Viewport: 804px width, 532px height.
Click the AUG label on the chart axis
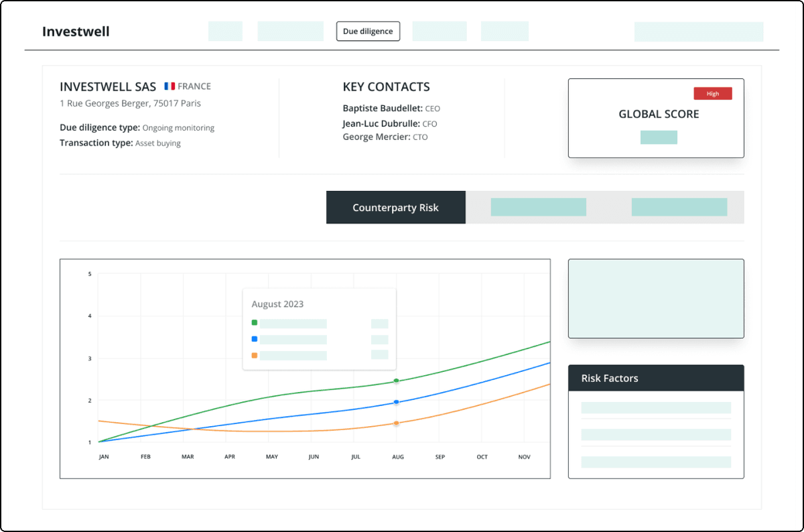[x=397, y=457]
